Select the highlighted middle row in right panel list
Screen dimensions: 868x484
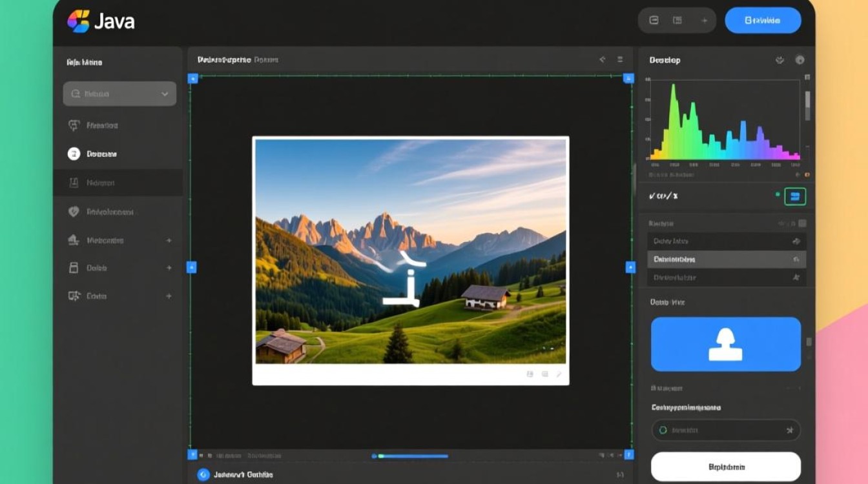point(726,259)
